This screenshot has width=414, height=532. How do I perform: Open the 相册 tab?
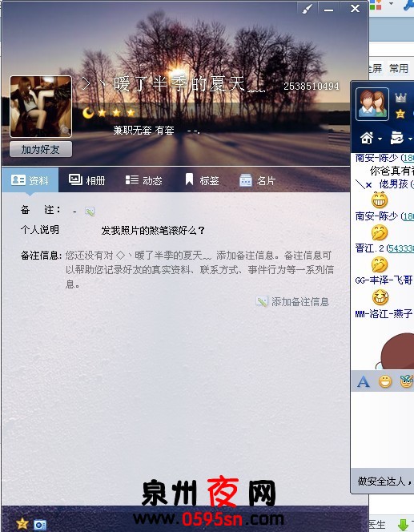pos(86,180)
